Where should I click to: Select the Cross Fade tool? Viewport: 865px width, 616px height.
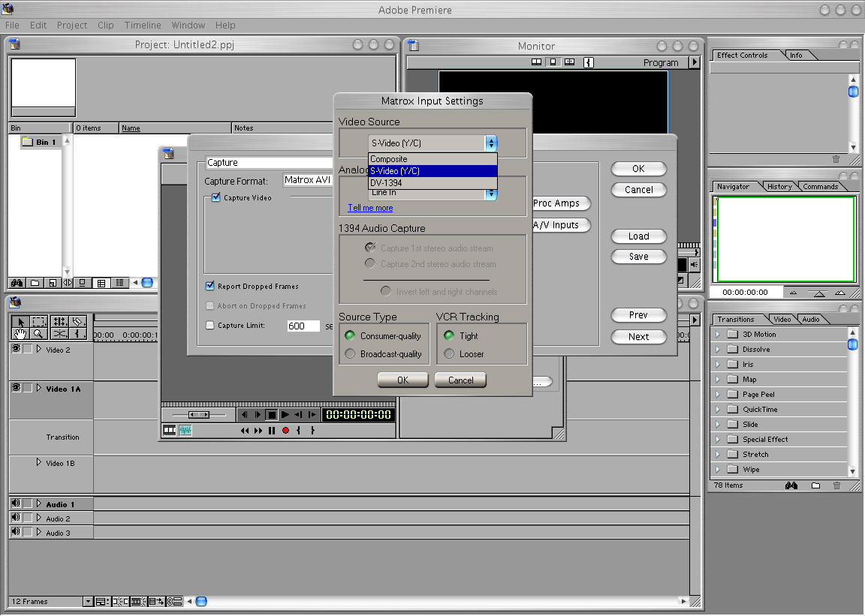pos(59,334)
